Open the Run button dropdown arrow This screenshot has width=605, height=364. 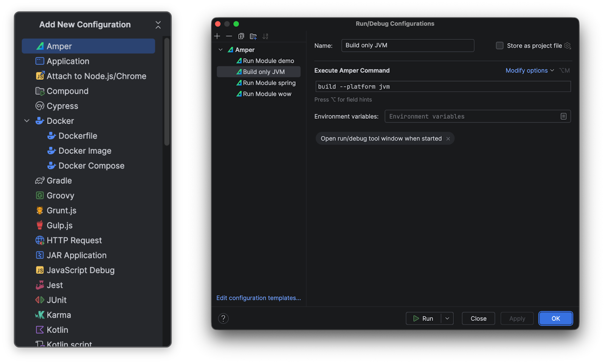click(x=447, y=319)
